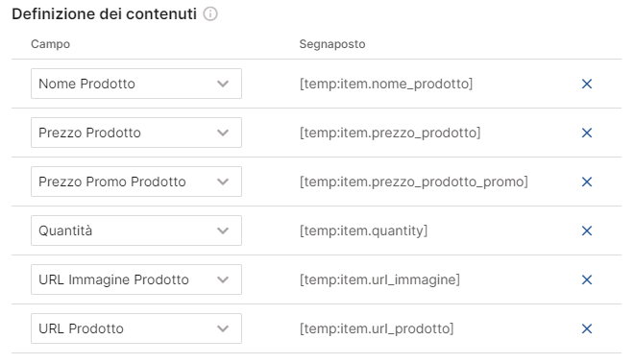Delete the URL Prodotto row

click(x=587, y=328)
